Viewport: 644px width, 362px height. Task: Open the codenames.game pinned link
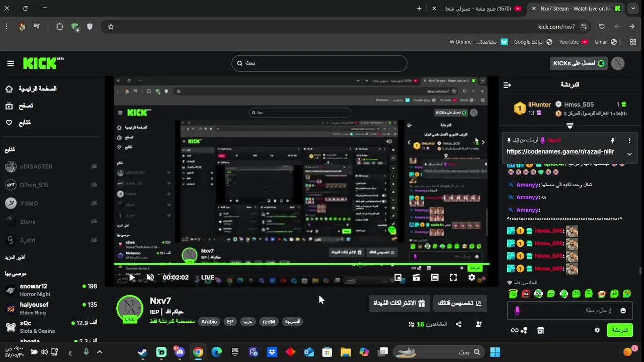click(x=560, y=151)
